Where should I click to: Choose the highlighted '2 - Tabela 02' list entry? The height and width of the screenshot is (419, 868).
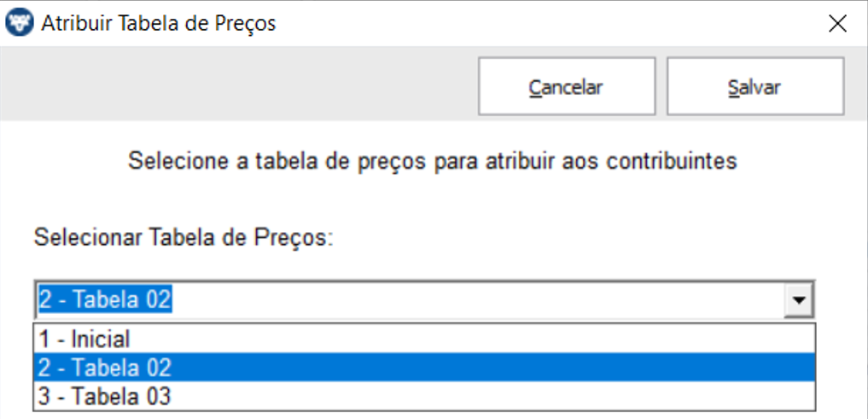pyautogui.click(x=424, y=368)
